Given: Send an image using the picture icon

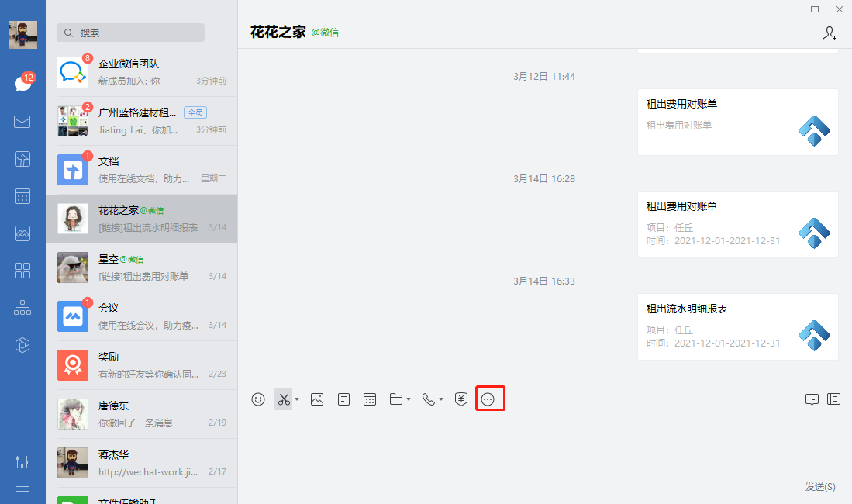Looking at the screenshot, I should coord(317,399).
